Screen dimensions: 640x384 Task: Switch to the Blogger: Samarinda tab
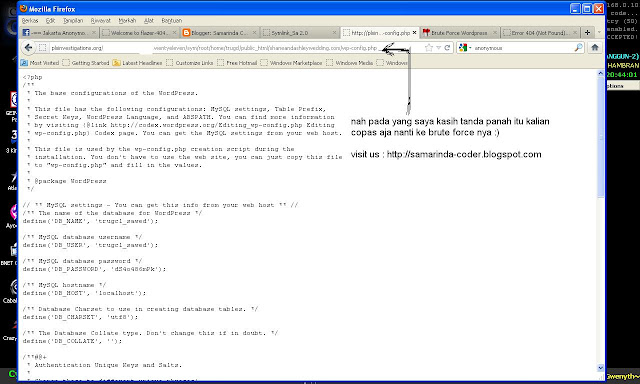(219, 33)
